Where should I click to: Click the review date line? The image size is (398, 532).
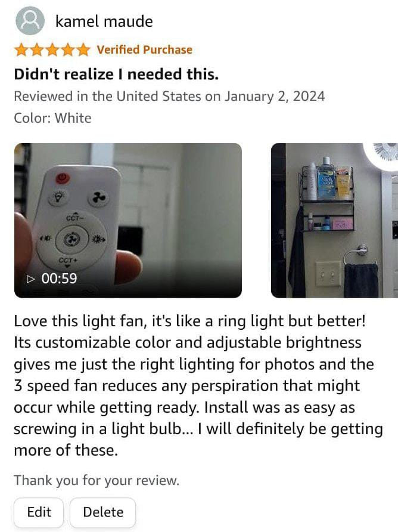pyautogui.click(x=169, y=97)
